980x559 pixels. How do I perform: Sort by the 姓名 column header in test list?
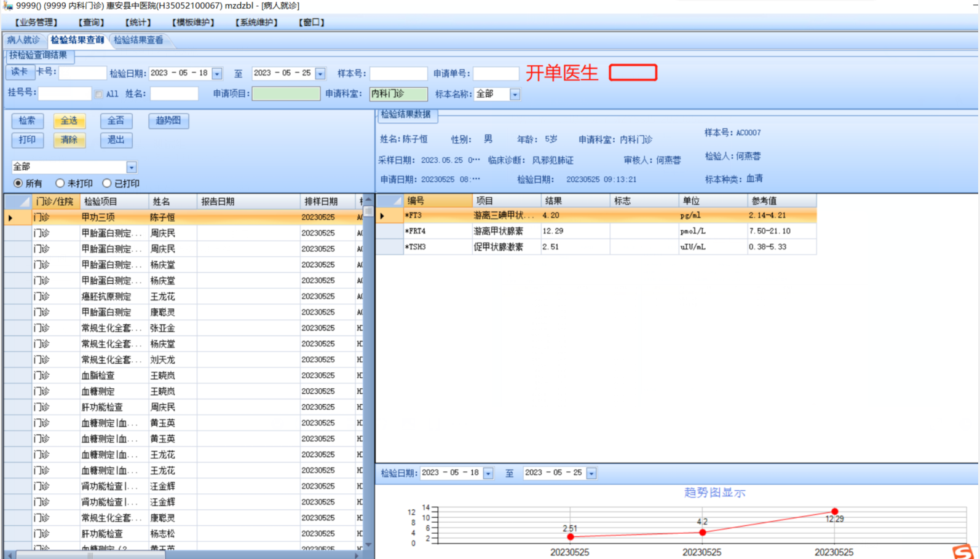173,201
